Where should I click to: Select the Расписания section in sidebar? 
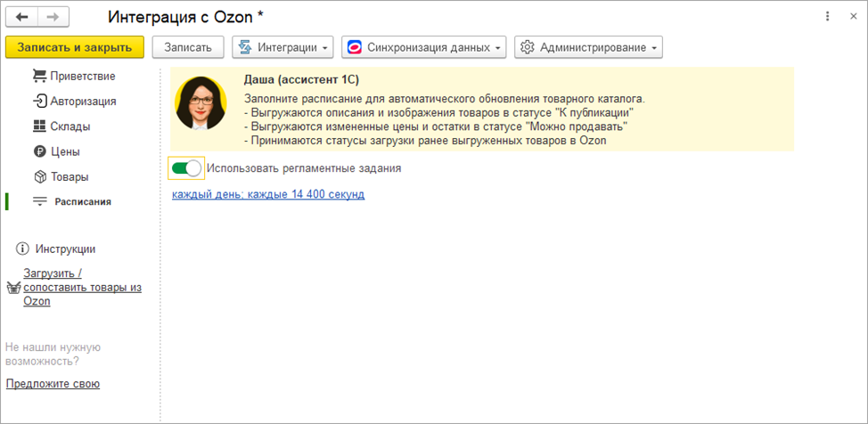82,201
